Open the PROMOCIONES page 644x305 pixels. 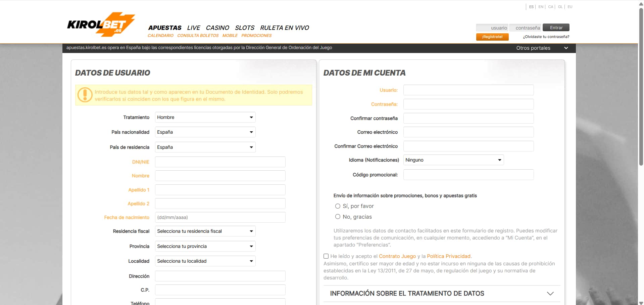[x=256, y=36]
